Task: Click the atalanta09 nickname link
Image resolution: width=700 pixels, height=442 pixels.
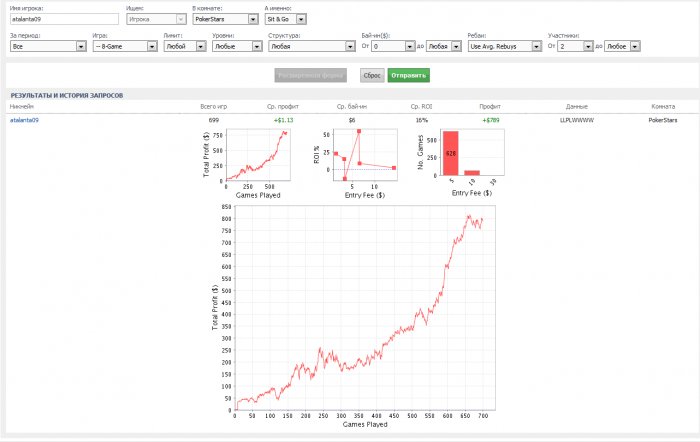Action: pyautogui.click(x=25, y=120)
